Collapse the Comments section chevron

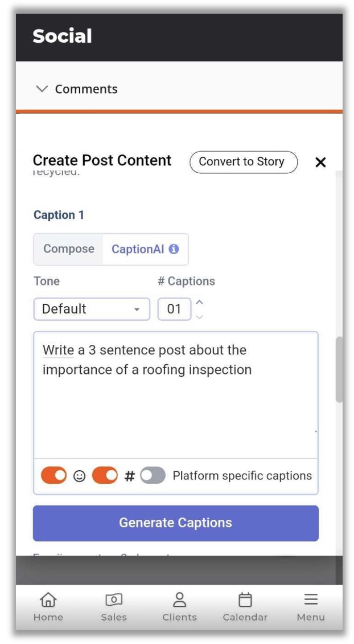point(42,89)
